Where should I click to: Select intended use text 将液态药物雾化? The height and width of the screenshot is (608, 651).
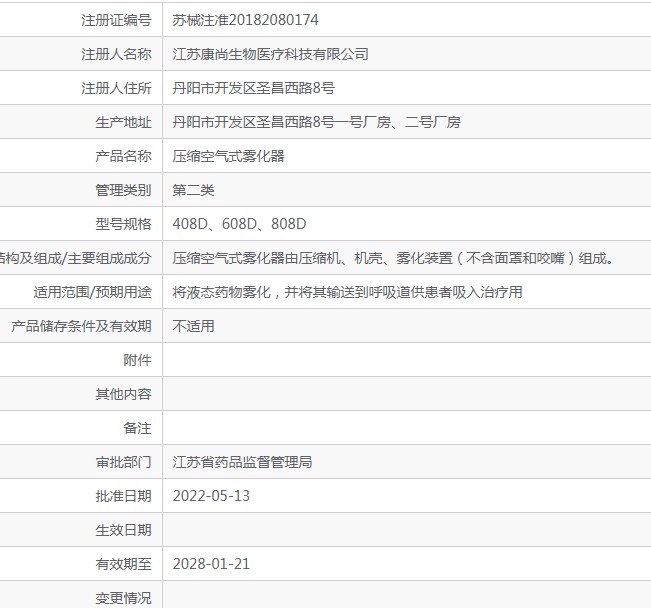coord(347,292)
